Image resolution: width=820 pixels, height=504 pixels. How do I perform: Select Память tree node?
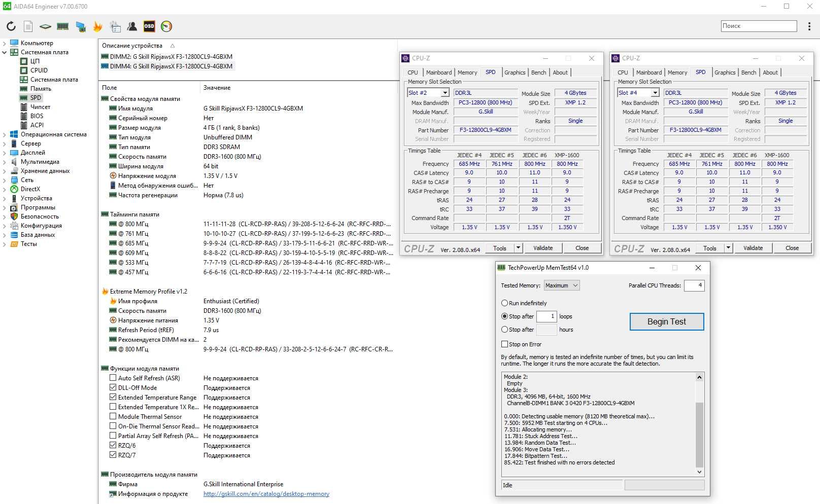tap(41, 89)
